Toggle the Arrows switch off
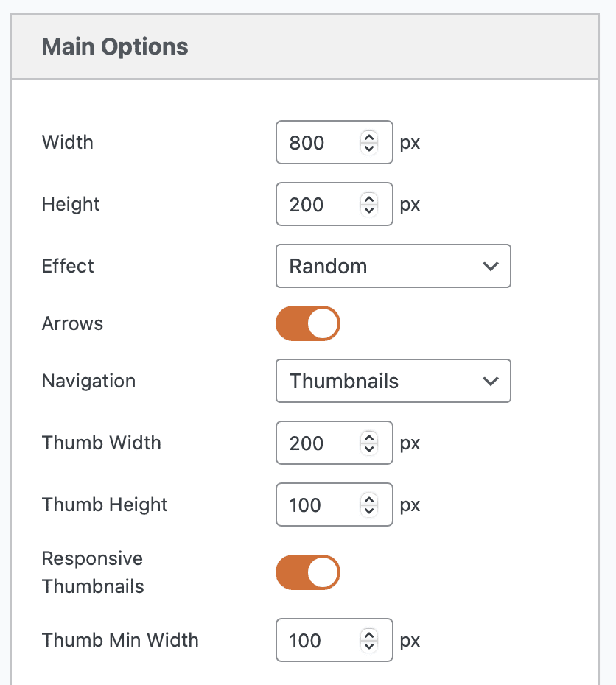The image size is (616, 685). (308, 323)
